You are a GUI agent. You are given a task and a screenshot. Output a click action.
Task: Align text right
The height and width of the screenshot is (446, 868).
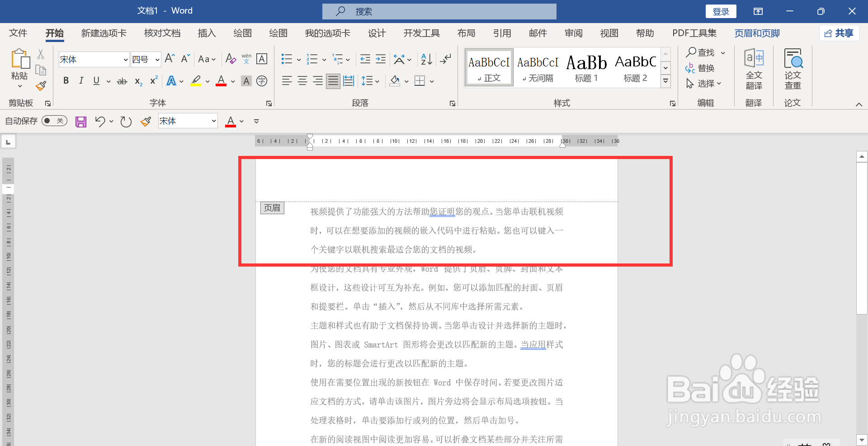click(x=318, y=81)
